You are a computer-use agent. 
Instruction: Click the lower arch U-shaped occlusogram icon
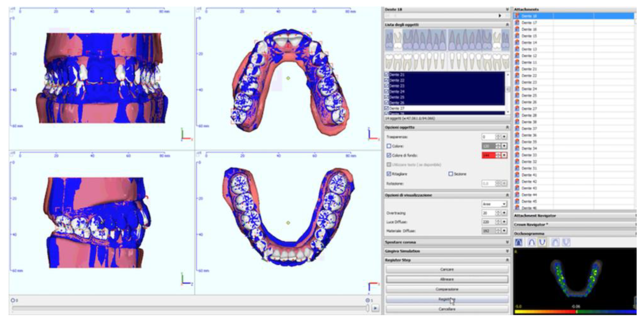(x=542, y=242)
